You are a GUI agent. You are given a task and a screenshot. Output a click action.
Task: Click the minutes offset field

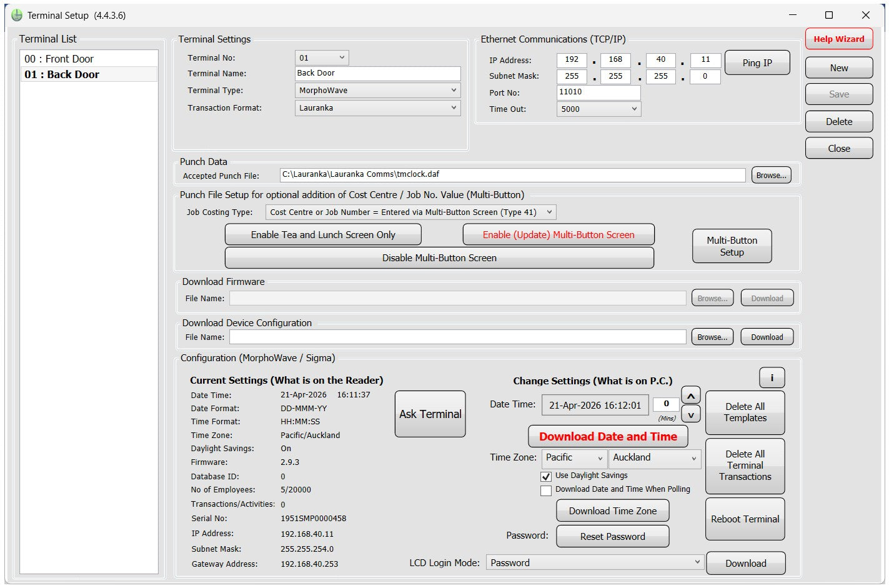pos(666,404)
